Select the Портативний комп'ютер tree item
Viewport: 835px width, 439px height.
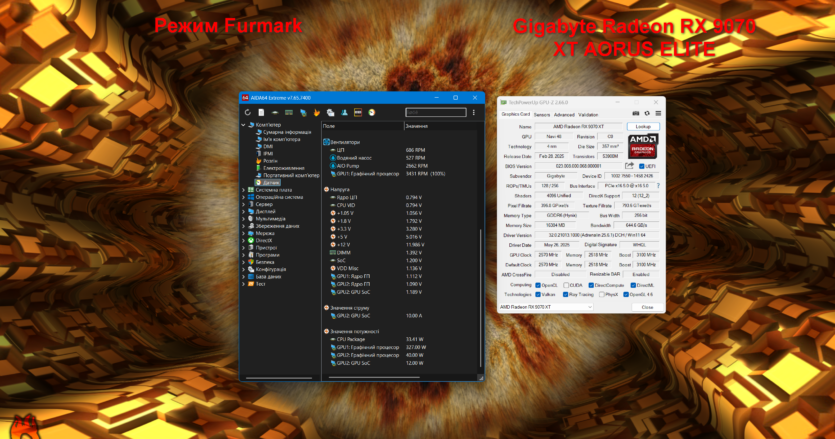point(291,175)
